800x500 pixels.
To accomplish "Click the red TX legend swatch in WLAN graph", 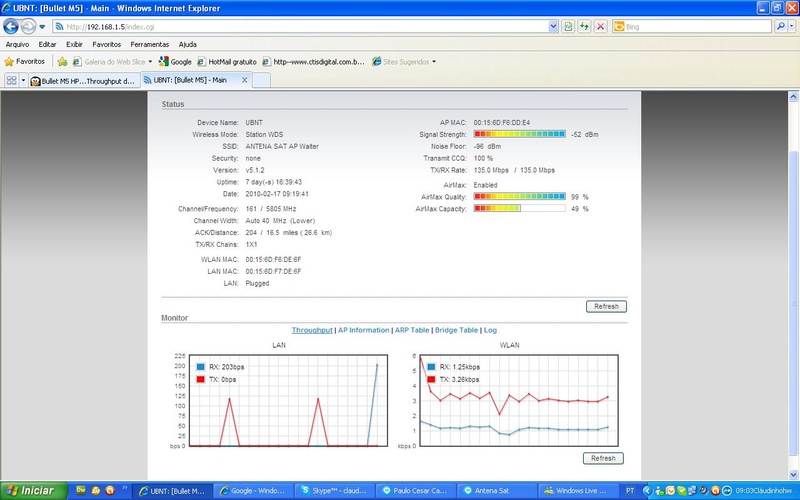I will [431, 379].
